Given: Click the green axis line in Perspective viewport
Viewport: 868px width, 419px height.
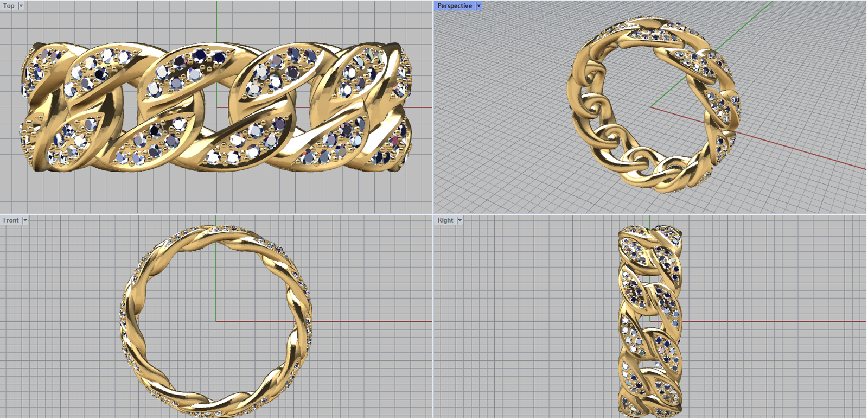Looking at the screenshot, I should tap(749, 26).
